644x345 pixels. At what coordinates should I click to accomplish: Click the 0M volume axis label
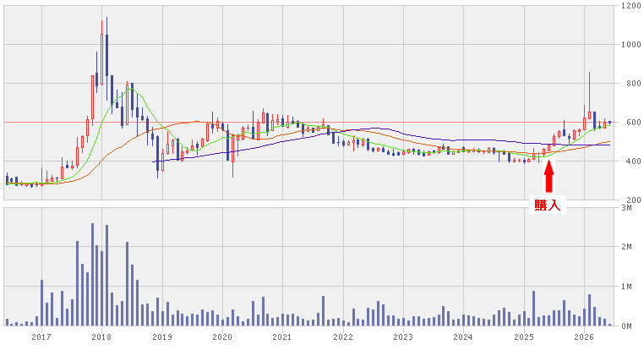[x=627, y=326]
